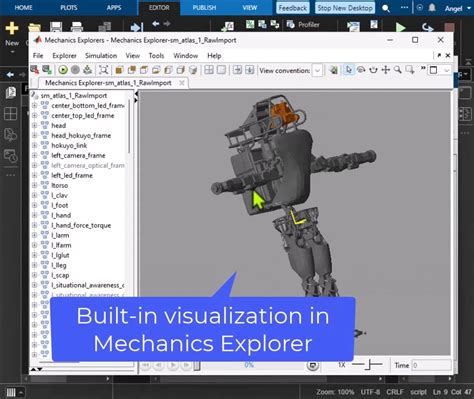The width and height of the screenshot is (474, 399).
Task: Select center_top_led_frame in the tree
Action: [83, 115]
